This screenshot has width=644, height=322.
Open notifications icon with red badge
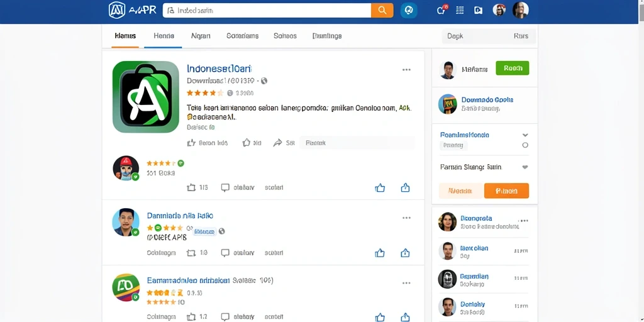(x=441, y=10)
